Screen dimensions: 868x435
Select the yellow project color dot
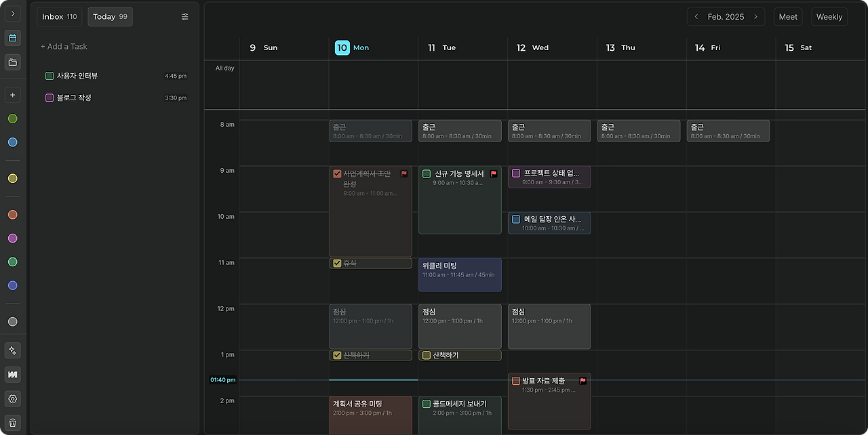(x=12, y=179)
